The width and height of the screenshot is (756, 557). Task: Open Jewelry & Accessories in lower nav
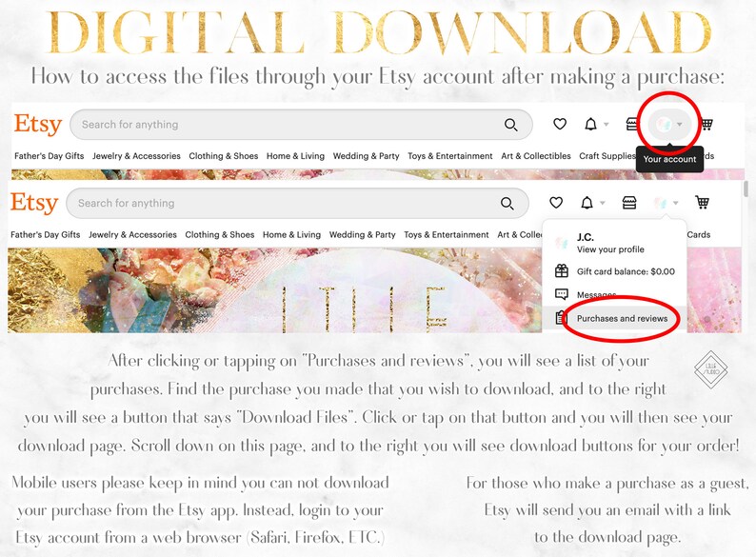[x=132, y=235]
